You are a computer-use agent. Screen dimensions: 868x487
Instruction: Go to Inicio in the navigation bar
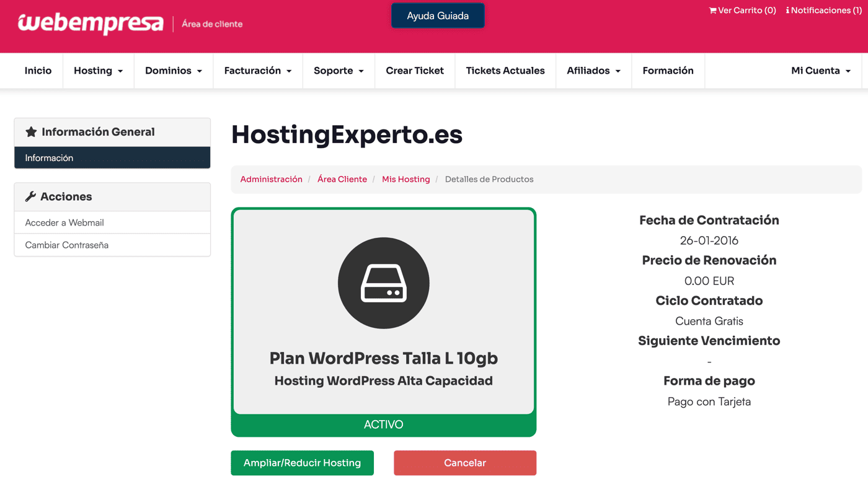tap(38, 71)
